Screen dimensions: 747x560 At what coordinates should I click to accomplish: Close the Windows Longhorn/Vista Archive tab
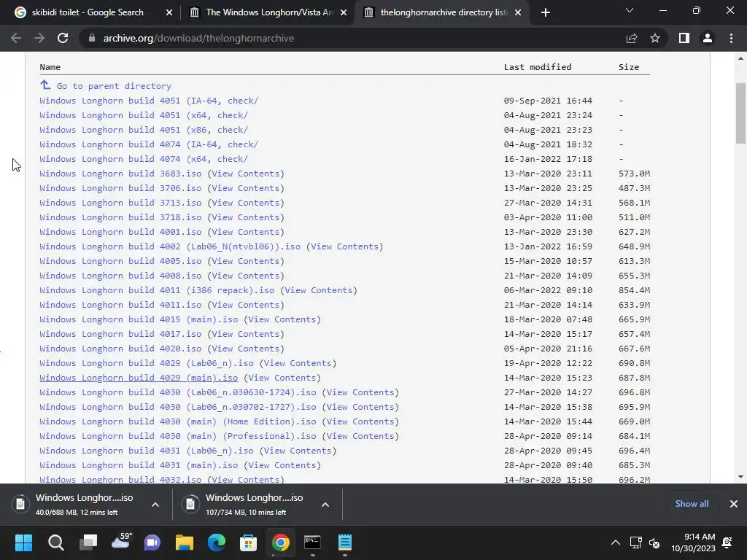pyautogui.click(x=344, y=12)
